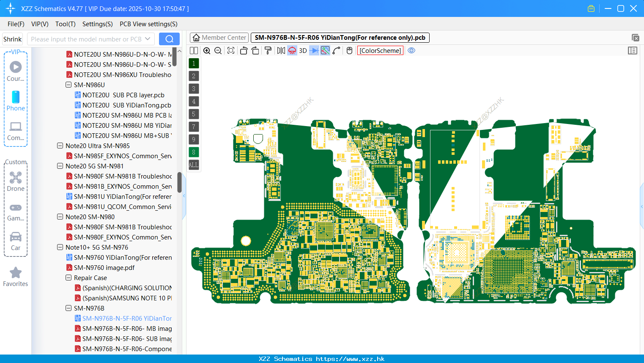Click the yellow gift icon in title bar
Viewport: 644px width, 363px height.
pos(591,8)
